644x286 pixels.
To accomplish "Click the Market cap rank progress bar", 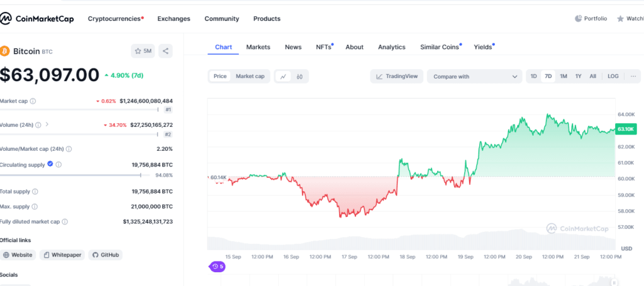I will (x=79, y=109).
